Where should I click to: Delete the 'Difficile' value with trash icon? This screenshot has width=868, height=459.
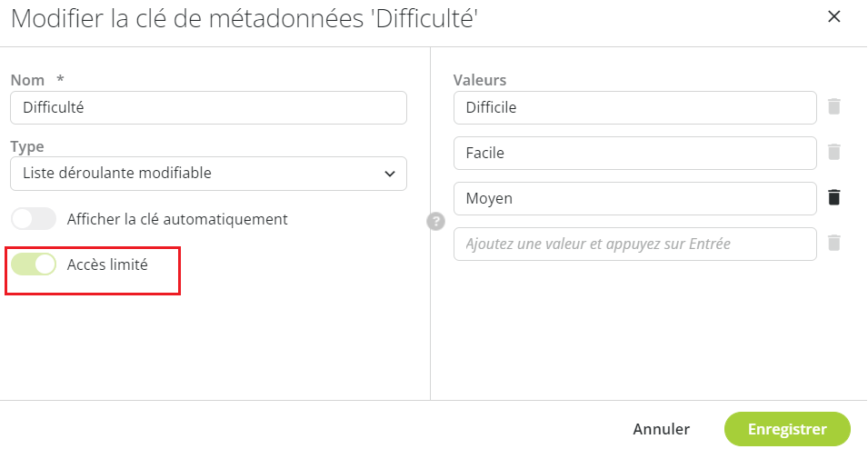(834, 106)
